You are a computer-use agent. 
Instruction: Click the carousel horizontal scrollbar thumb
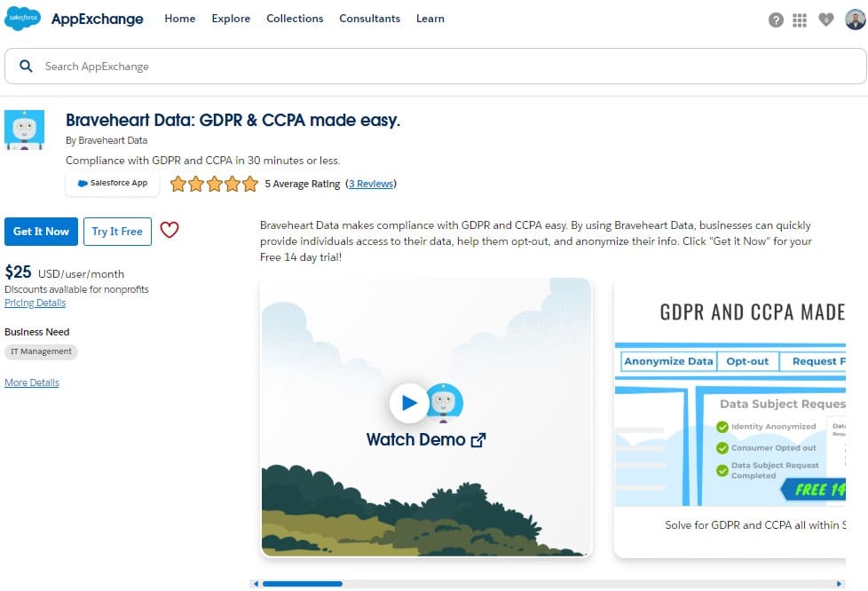pyautogui.click(x=303, y=584)
